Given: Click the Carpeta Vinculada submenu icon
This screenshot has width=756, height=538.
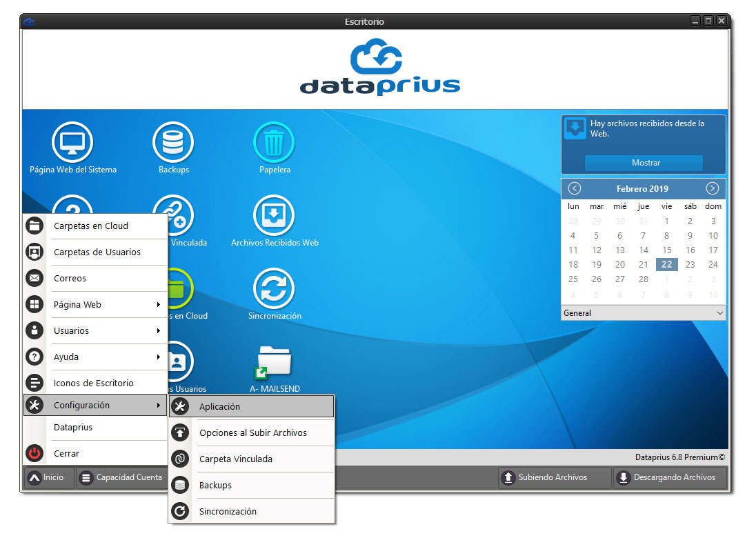Looking at the screenshot, I should coord(180,459).
